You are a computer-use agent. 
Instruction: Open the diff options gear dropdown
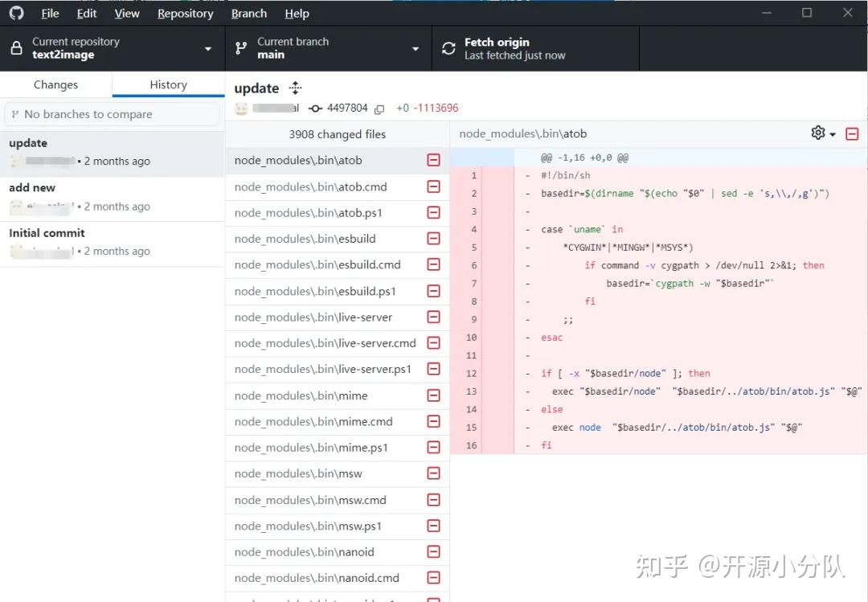click(x=819, y=133)
